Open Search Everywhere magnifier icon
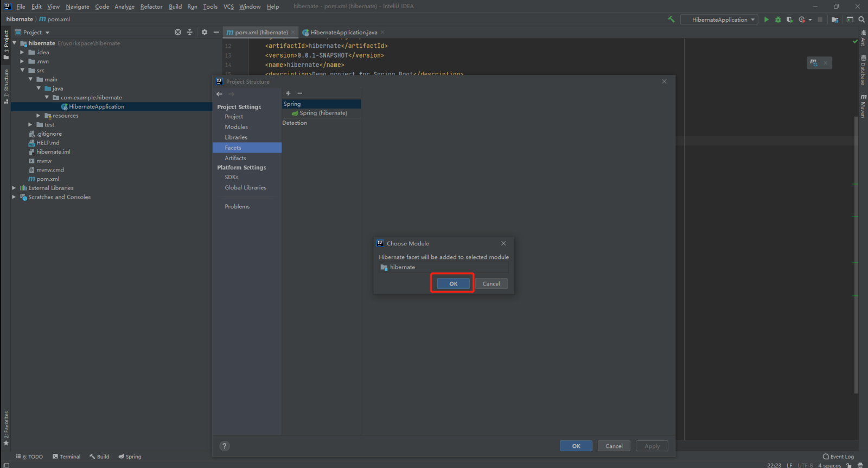 click(861, 20)
